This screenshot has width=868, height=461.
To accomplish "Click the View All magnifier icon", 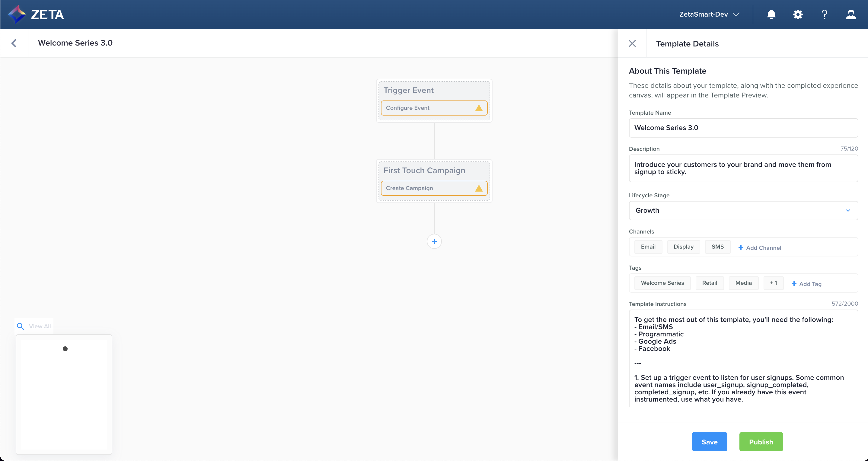I will pyautogui.click(x=21, y=326).
